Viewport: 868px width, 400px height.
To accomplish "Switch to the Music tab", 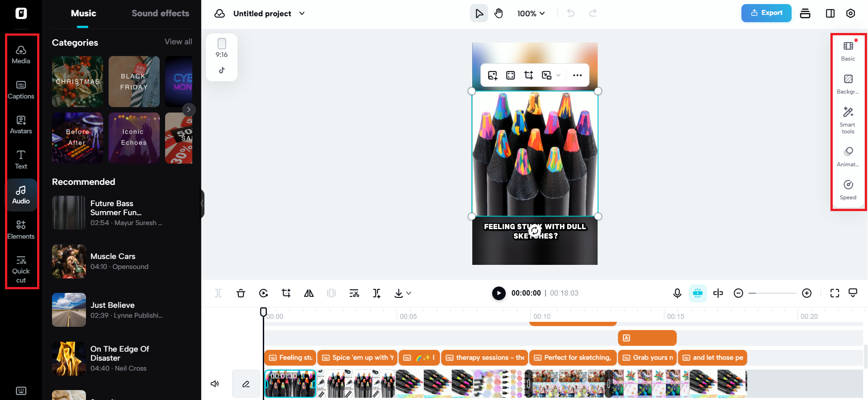I will coord(83,13).
